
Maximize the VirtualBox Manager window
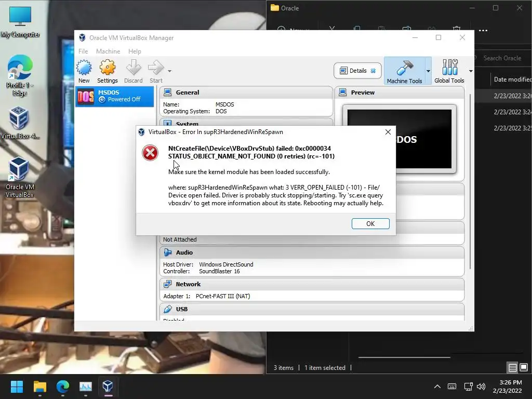(438, 37)
